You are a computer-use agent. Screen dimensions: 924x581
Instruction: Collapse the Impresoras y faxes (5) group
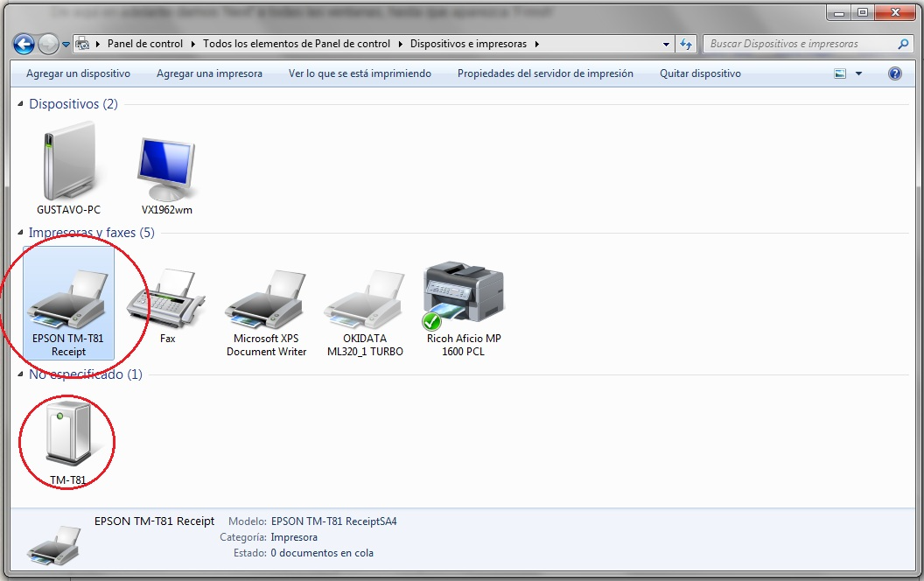pos(20,232)
